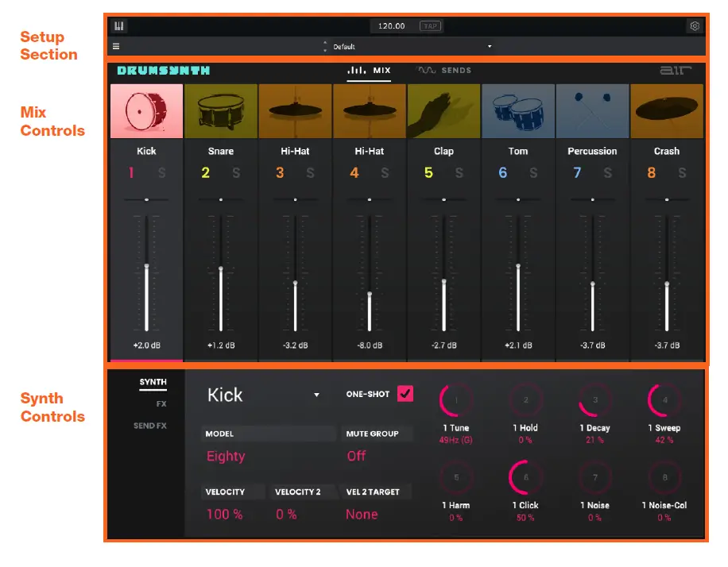Change the Model from Eighty
728x567 pixels.
226,457
